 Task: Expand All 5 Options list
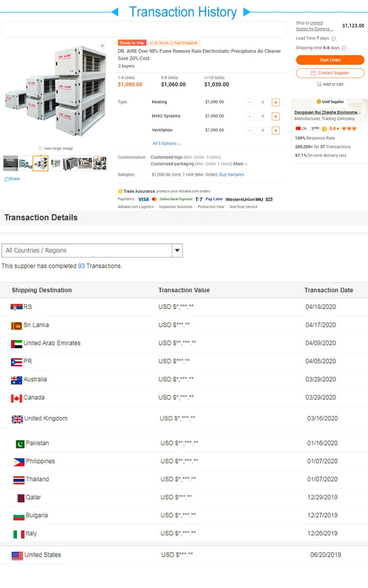pyautogui.click(x=167, y=144)
